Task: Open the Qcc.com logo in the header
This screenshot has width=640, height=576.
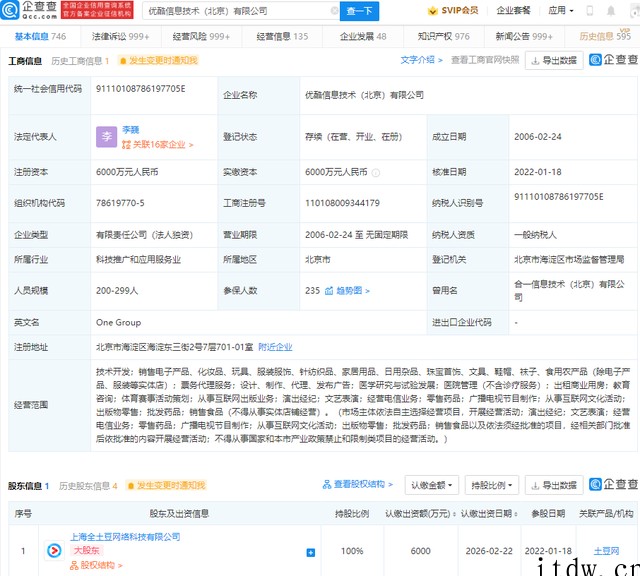Action: tap(29, 10)
